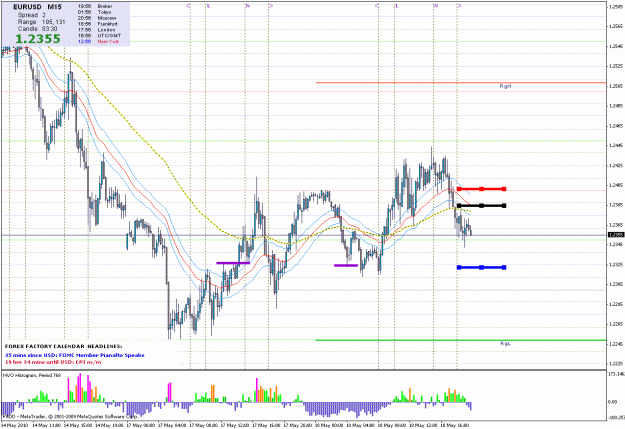Image resolution: width=625 pixels, height=429 pixels.
Task: Click the RgL label on the green line
Action: tap(505, 343)
